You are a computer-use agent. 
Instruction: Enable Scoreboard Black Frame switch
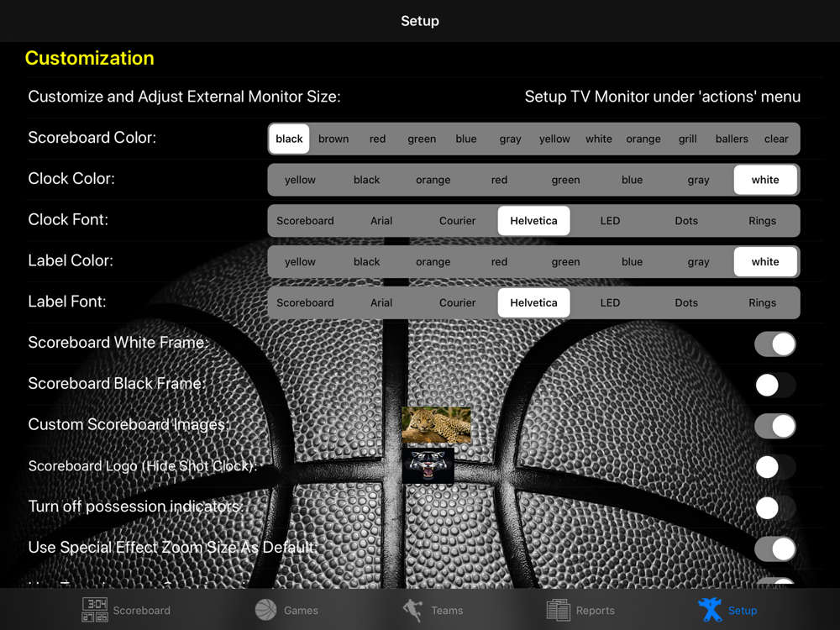(x=775, y=386)
